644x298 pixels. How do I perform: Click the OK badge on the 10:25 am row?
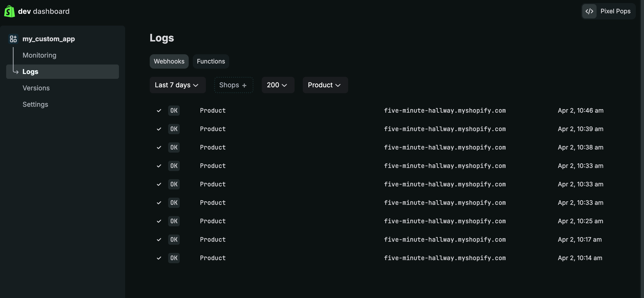[x=174, y=221]
